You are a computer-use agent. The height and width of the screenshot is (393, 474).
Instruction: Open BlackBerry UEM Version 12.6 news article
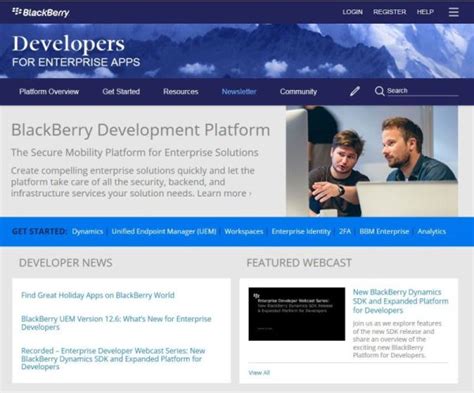116,323
